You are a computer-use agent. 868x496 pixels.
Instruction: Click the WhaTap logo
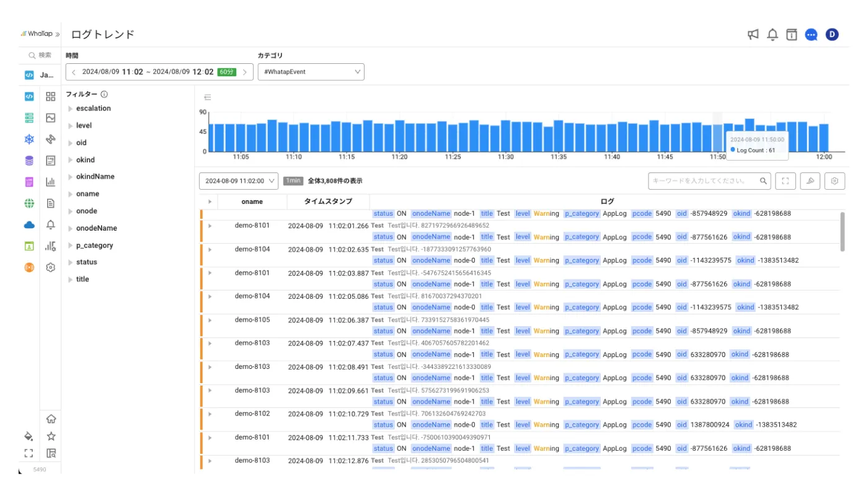click(37, 34)
